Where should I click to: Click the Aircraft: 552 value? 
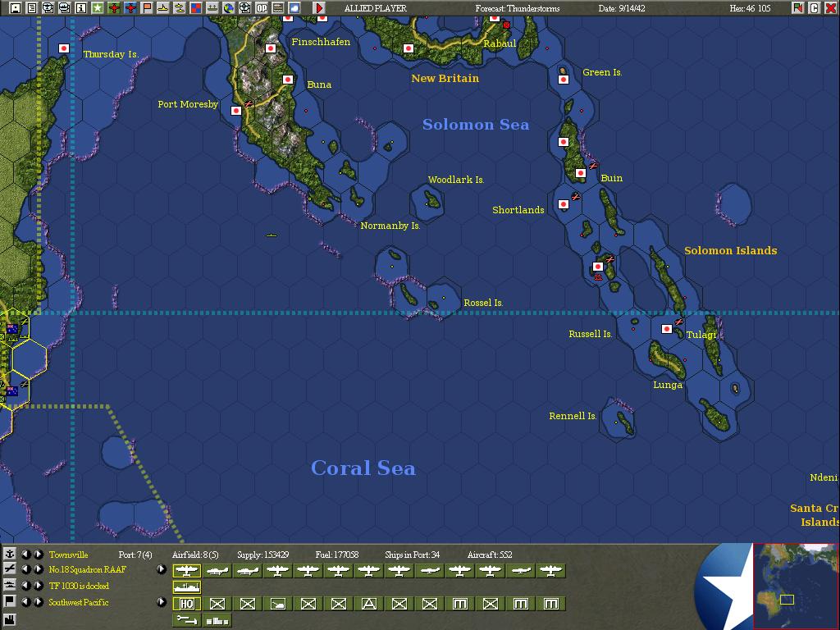490,555
